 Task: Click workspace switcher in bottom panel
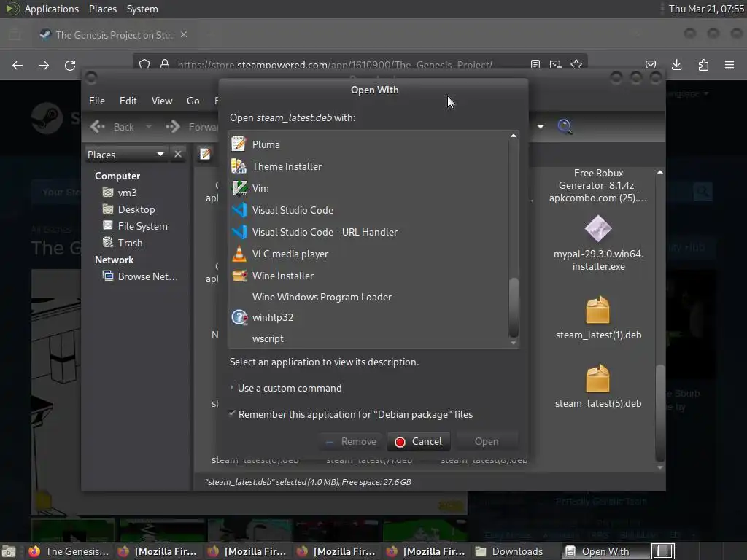click(x=663, y=551)
